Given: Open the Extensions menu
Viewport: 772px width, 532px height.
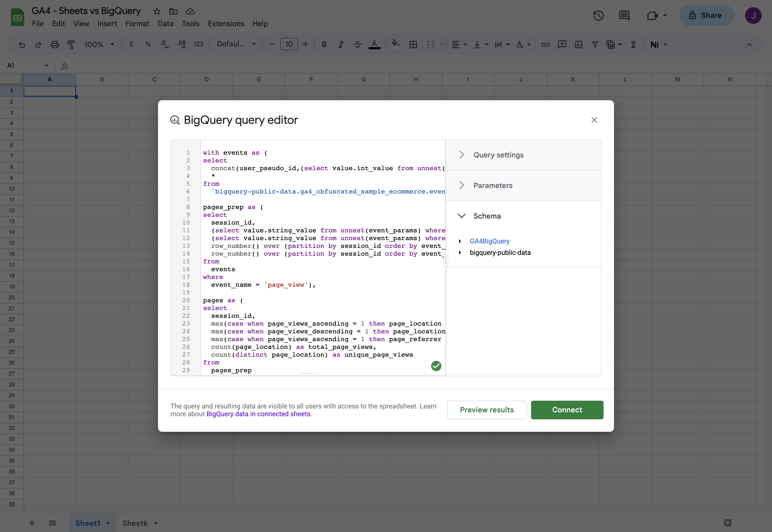Looking at the screenshot, I should pyautogui.click(x=226, y=23).
